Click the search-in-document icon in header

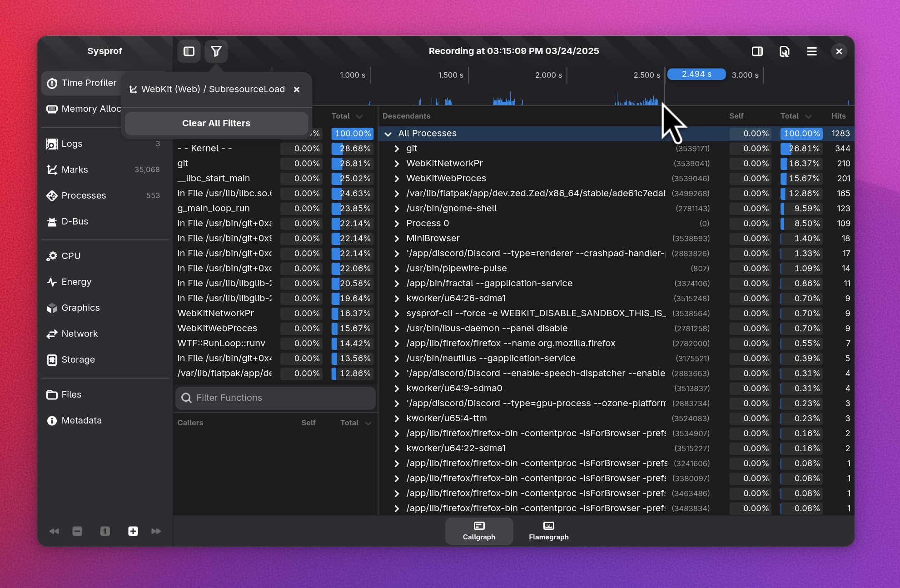[785, 51]
